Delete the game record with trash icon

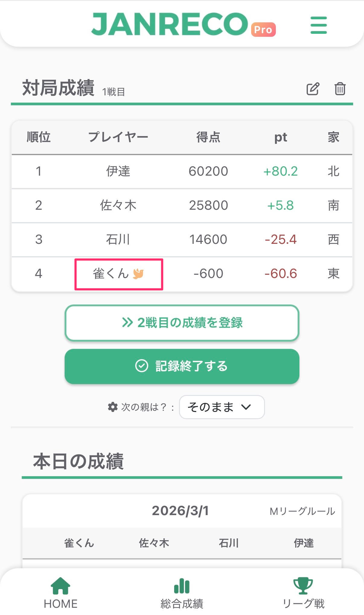pyautogui.click(x=340, y=89)
